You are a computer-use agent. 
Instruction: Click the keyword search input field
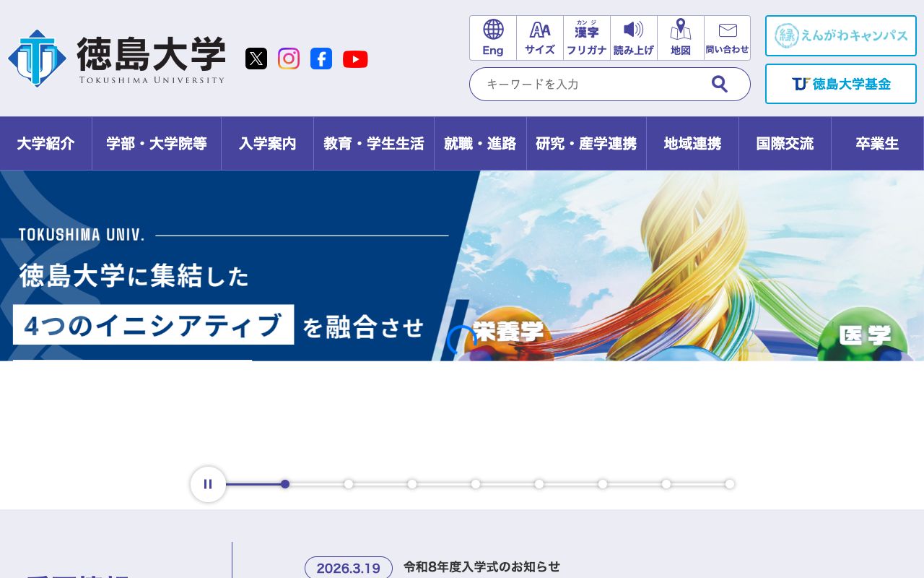592,84
